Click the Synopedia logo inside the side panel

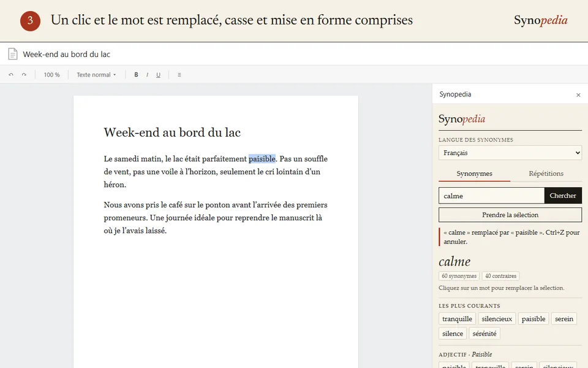462,119
